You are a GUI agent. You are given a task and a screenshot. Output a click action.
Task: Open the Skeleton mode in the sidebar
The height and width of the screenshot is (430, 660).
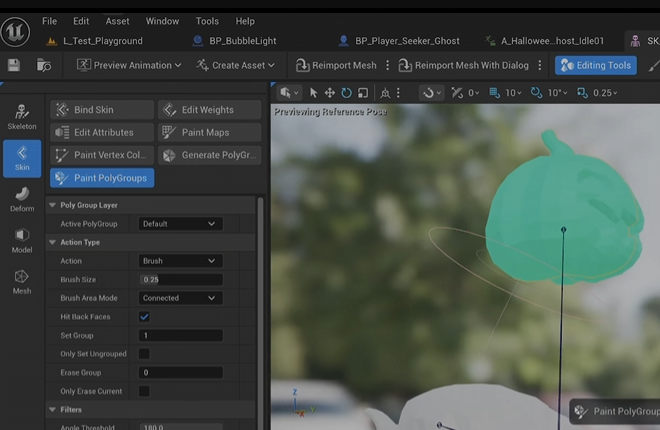pos(22,117)
